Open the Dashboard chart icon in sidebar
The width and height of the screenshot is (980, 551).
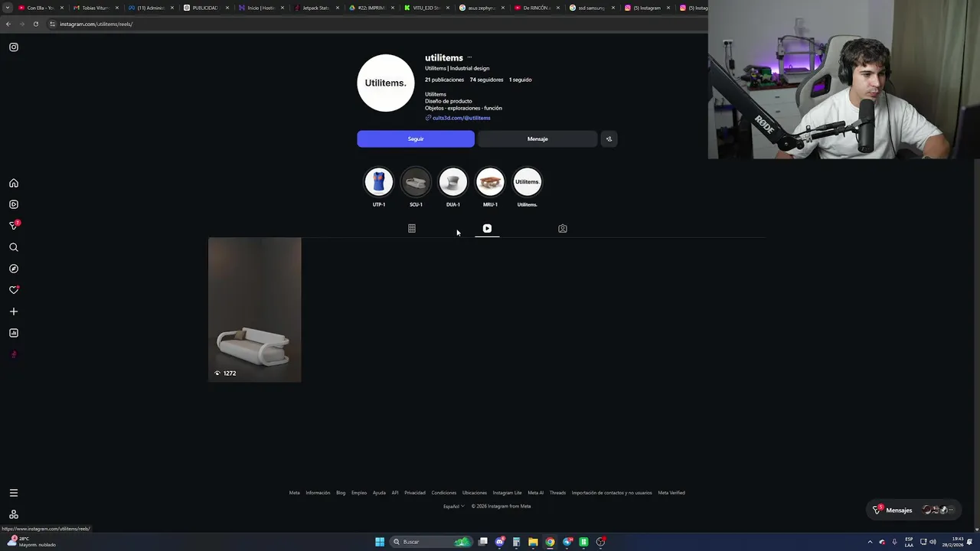pos(14,333)
